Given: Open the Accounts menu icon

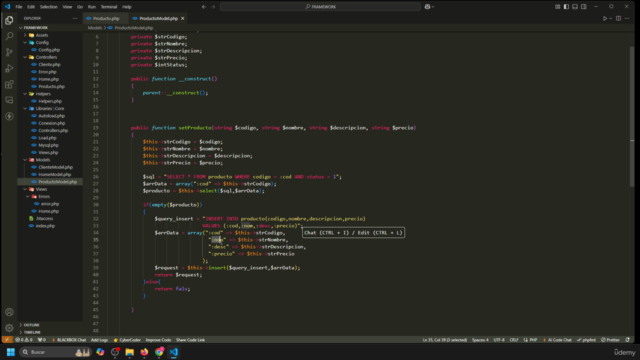Looking at the screenshot, I should pos(9,312).
